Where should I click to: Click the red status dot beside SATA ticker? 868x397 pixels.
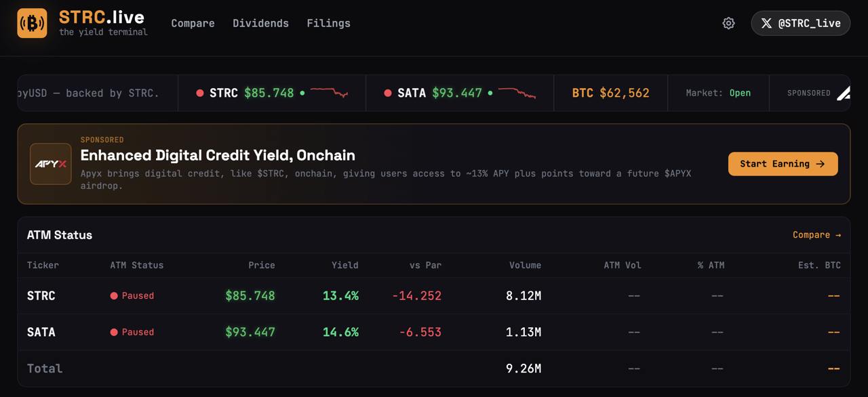click(x=388, y=93)
